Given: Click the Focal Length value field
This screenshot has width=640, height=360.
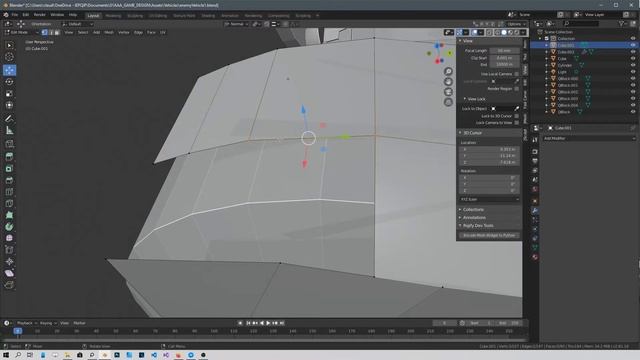Looking at the screenshot, I should tap(504, 51).
